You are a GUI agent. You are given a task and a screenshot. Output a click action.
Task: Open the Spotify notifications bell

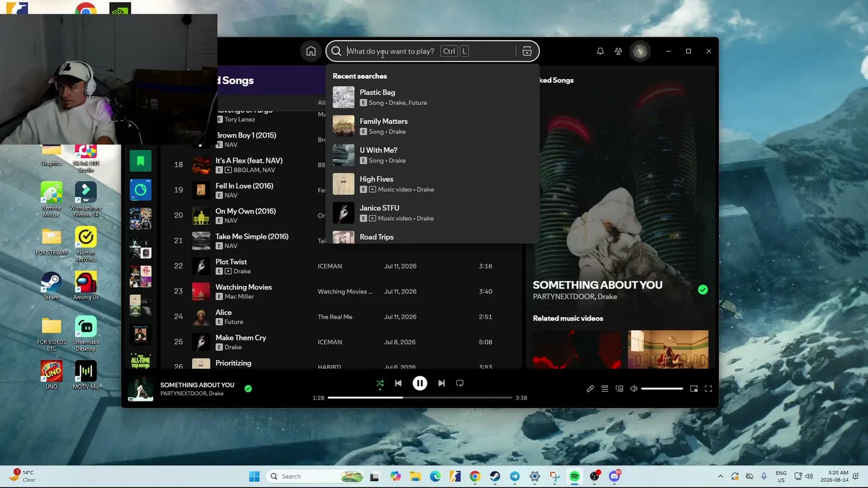coord(600,51)
